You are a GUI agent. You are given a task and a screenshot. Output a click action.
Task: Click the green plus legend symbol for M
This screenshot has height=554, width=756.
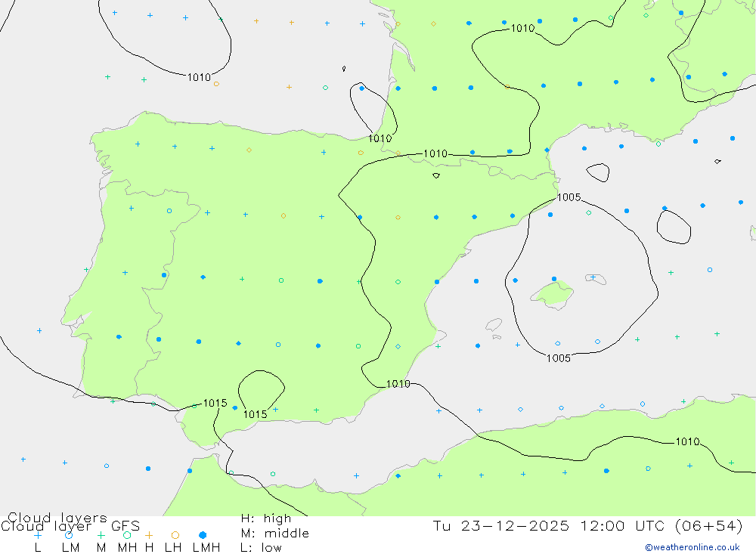[x=101, y=535]
